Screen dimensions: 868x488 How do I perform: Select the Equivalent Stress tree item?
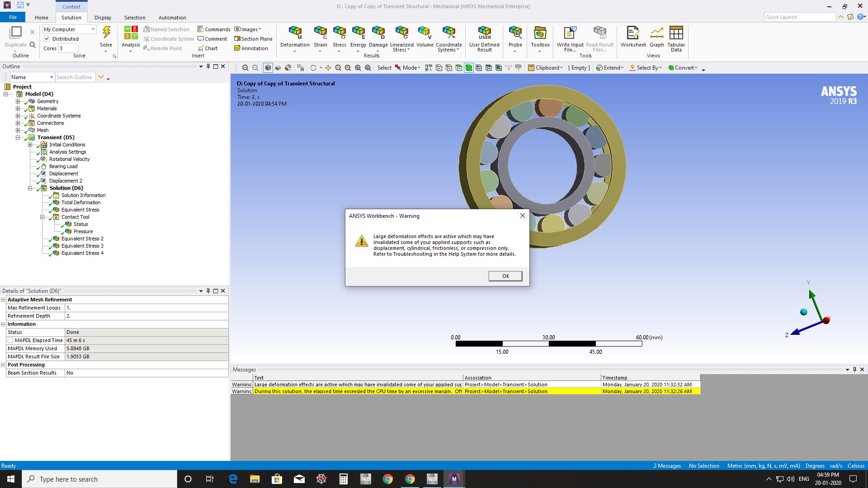(x=80, y=210)
